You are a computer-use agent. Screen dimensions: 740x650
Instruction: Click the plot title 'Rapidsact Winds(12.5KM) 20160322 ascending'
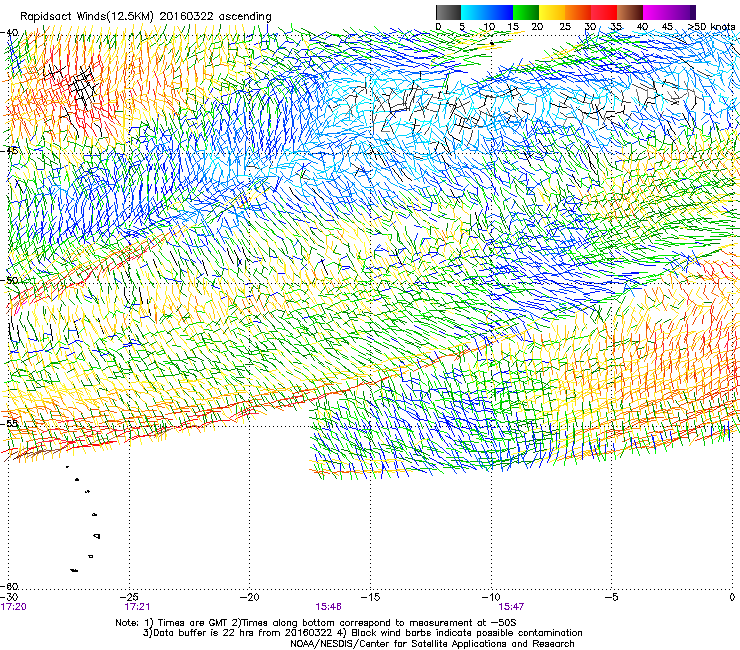coord(146,17)
